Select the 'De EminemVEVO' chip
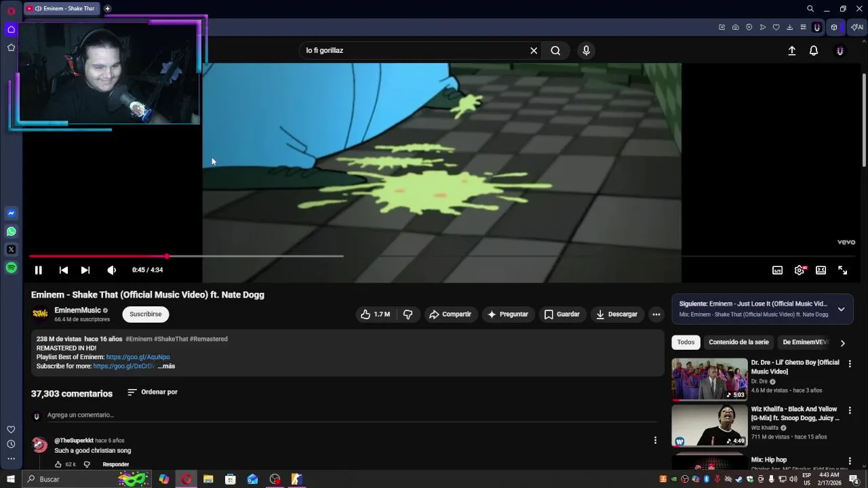Viewport: 868px width, 488px height. click(805, 342)
